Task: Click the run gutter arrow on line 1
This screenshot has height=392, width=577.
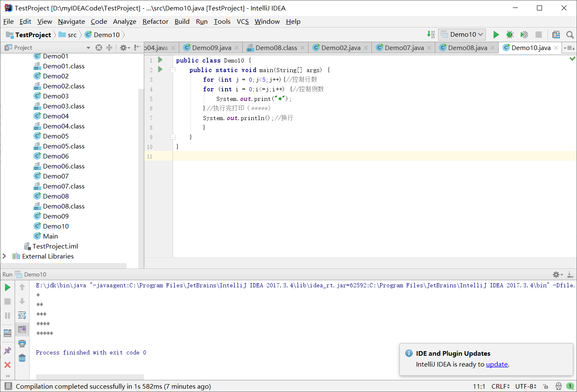Action: [x=160, y=60]
